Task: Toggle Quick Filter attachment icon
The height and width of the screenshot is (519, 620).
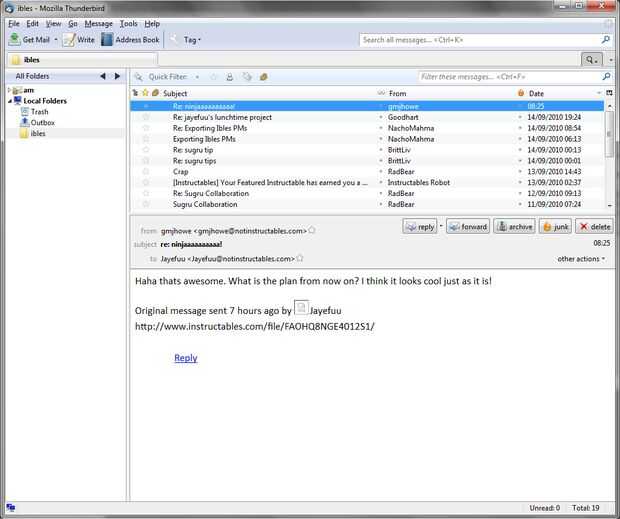Action: point(264,77)
